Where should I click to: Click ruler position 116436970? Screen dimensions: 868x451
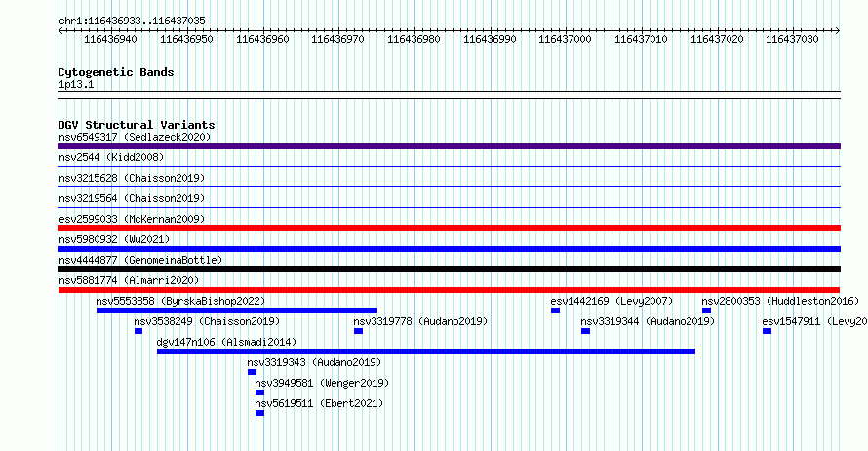(337, 39)
